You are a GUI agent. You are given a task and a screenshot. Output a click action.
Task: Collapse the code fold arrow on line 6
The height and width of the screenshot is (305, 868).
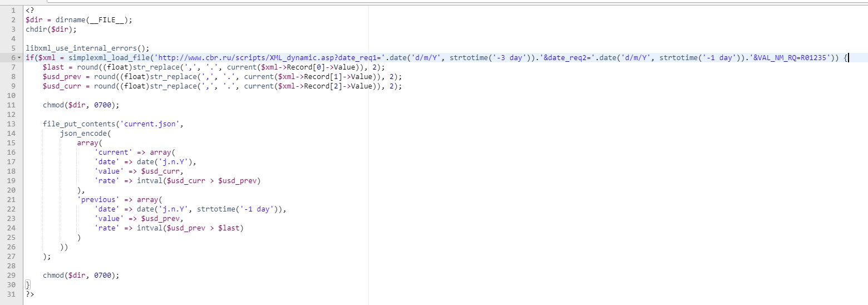19,58
